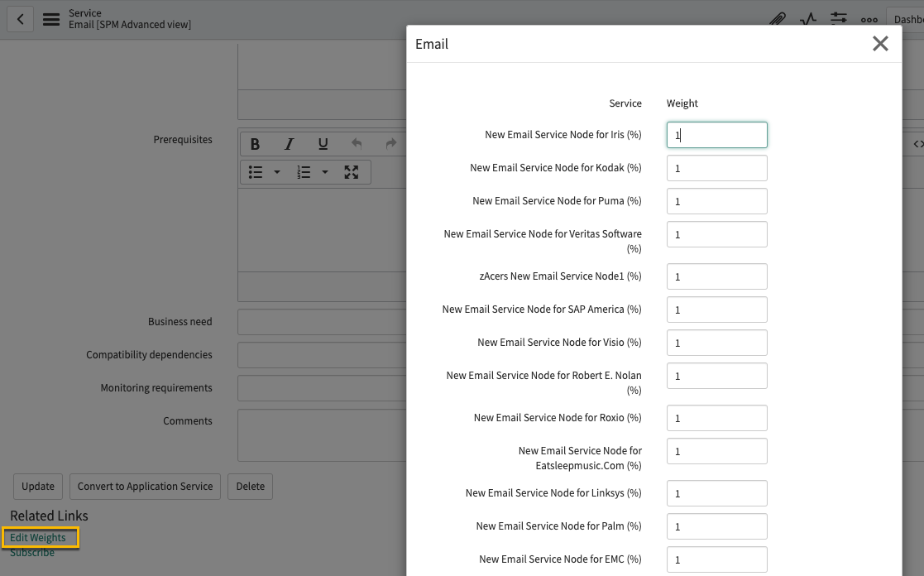Edit weight field for Iris node
Image resolution: width=924 pixels, height=576 pixels.
coord(717,135)
